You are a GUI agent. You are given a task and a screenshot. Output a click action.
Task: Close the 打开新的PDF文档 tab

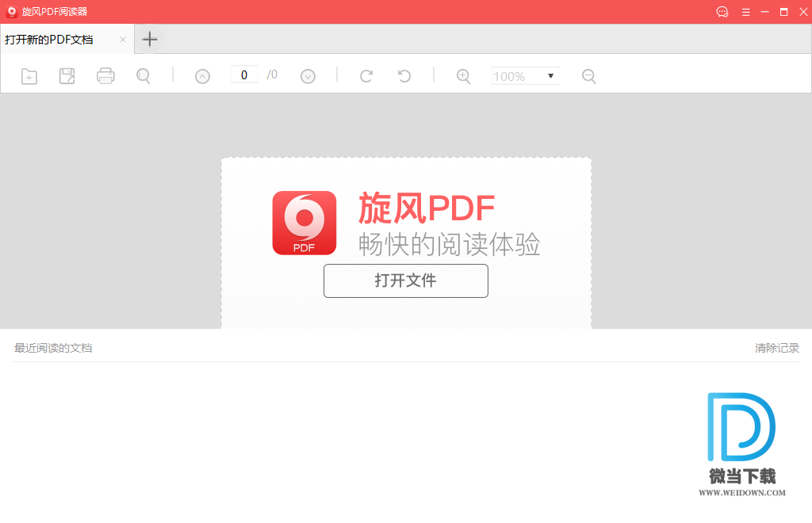tap(123, 40)
